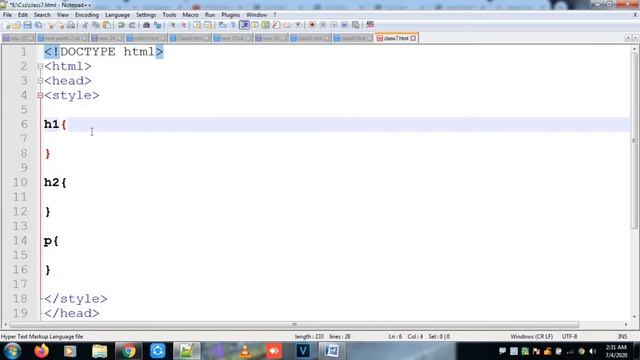Image resolution: width=640 pixels, height=360 pixels.
Task: Toggle Synchronize Horizontal Scrolling icon
Action: [208, 25]
